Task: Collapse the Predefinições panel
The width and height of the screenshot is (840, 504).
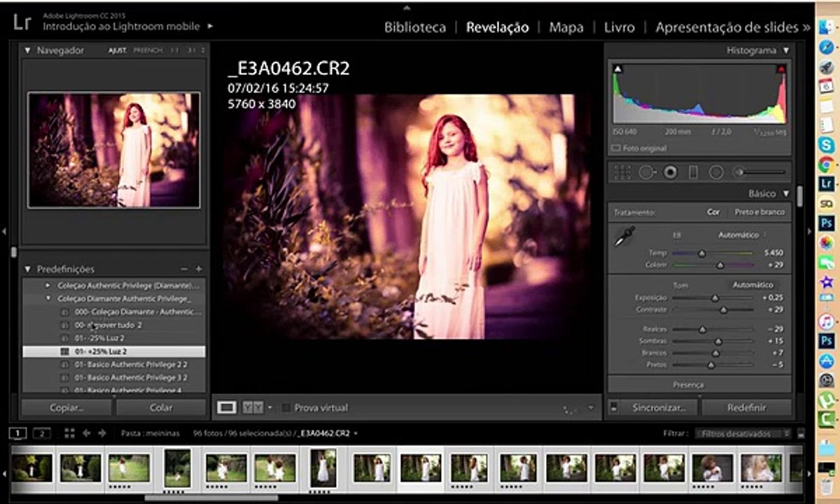Action: click(x=28, y=269)
